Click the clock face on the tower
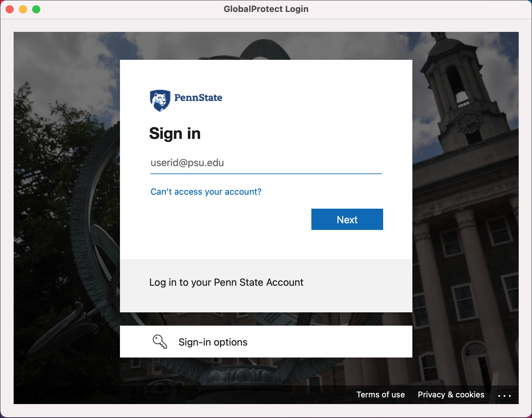Image resolution: width=532 pixels, height=418 pixels. coord(470,126)
